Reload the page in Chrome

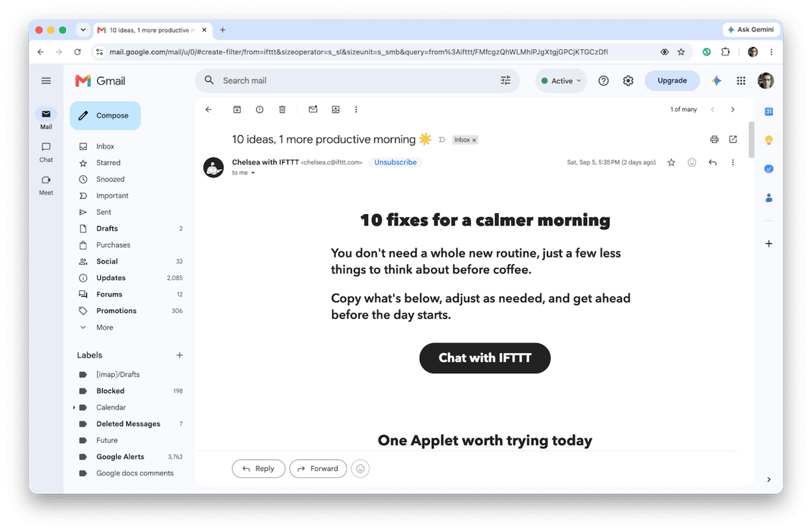pyautogui.click(x=77, y=52)
